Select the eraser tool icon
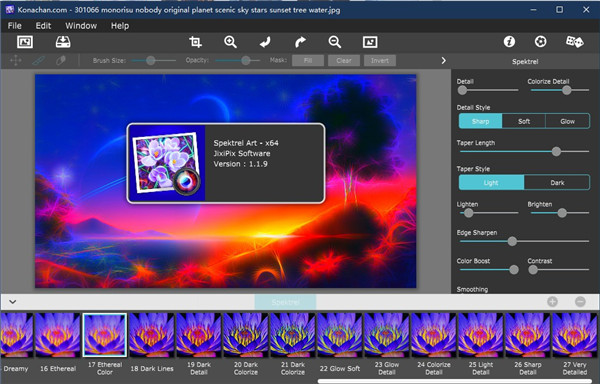 coord(60,60)
